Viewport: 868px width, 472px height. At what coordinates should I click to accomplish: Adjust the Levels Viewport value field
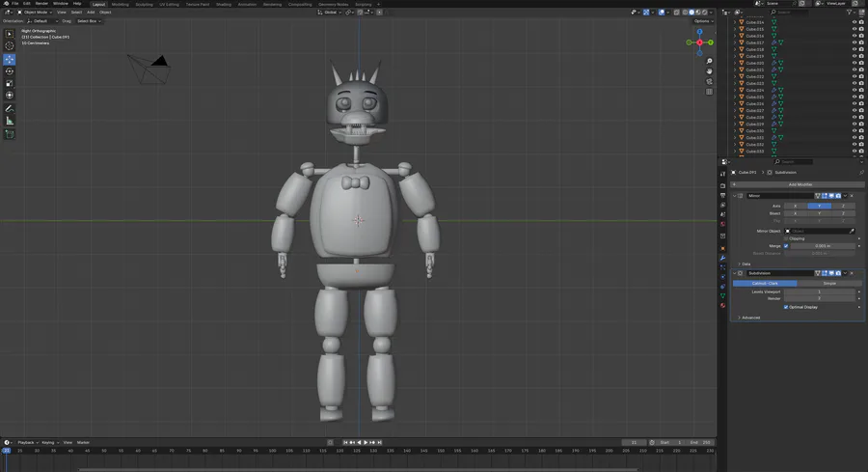pyautogui.click(x=819, y=292)
